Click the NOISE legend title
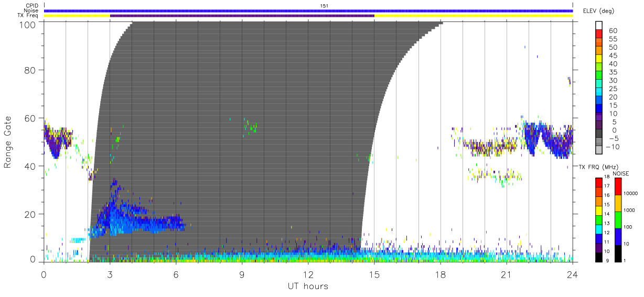Viewport: 644px width, 297px height. point(621,173)
